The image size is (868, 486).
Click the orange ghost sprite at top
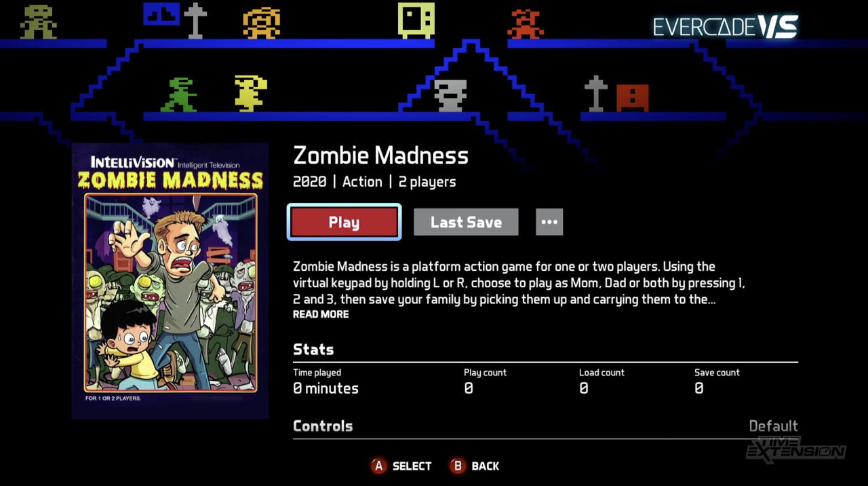[262, 23]
